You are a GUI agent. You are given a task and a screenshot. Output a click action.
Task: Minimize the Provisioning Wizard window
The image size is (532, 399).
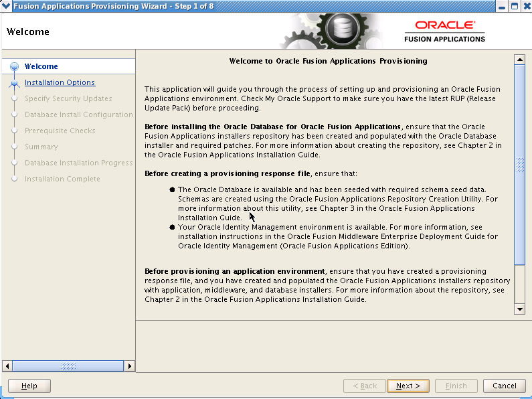tap(502, 6)
